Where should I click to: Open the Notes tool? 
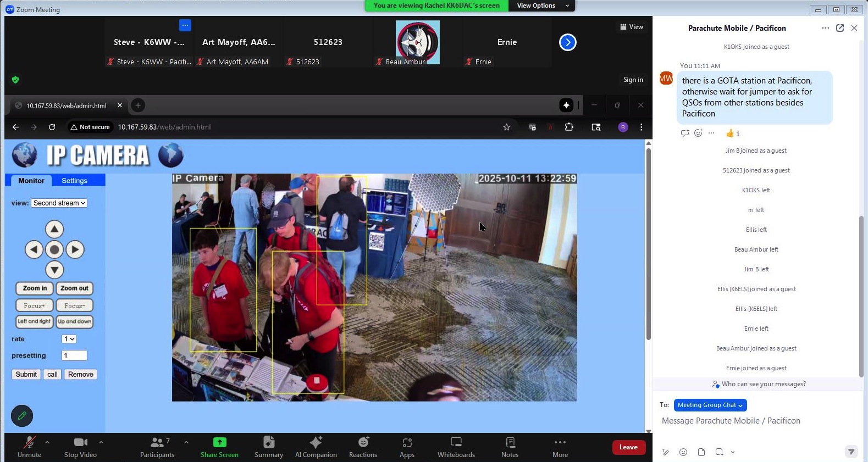pos(510,447)
